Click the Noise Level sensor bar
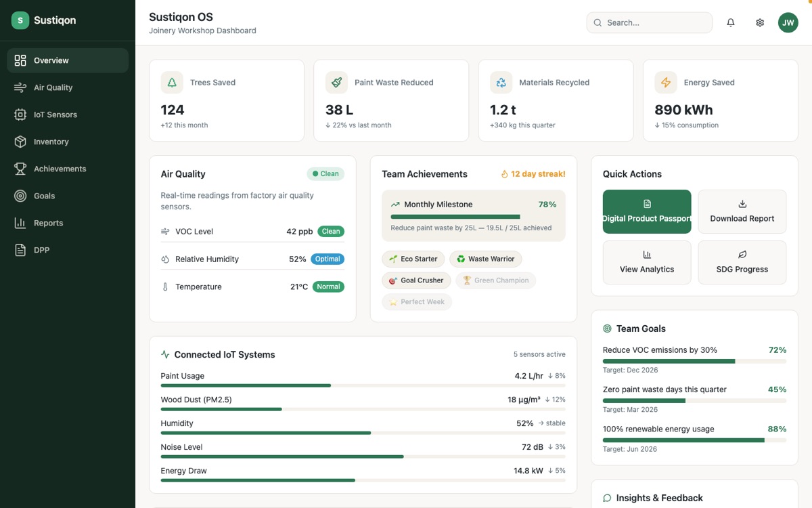Viewport: 812px width, 508px height. coord(363,457)
